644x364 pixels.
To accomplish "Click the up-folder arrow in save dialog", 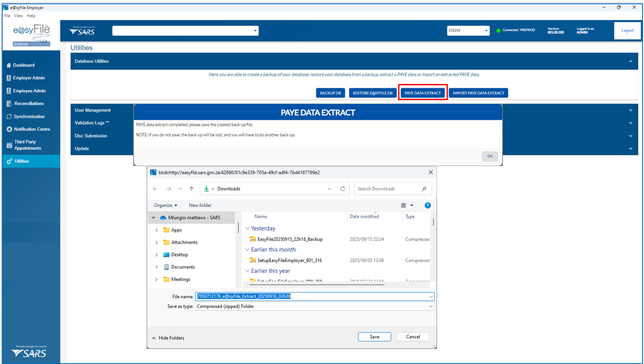I will 192,189.
